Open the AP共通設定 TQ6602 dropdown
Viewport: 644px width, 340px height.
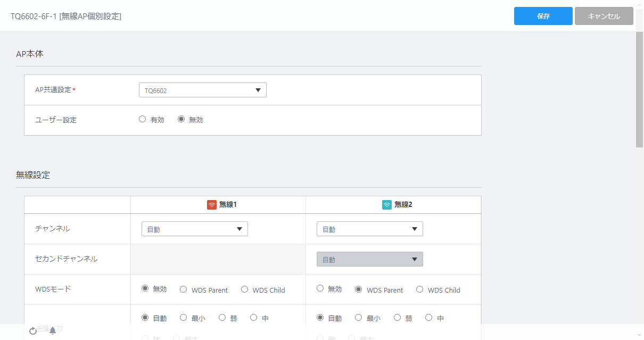202,90
